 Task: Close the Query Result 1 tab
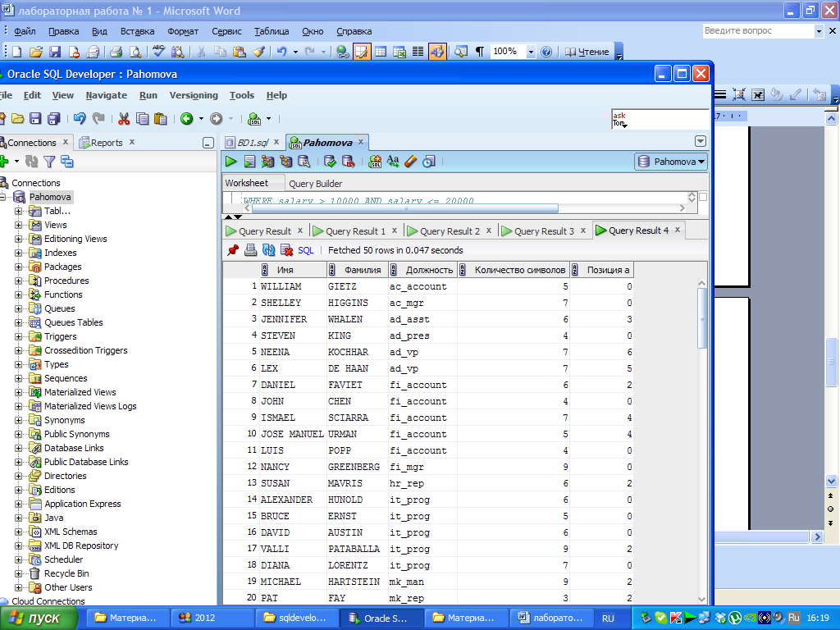tap(395, 231)
